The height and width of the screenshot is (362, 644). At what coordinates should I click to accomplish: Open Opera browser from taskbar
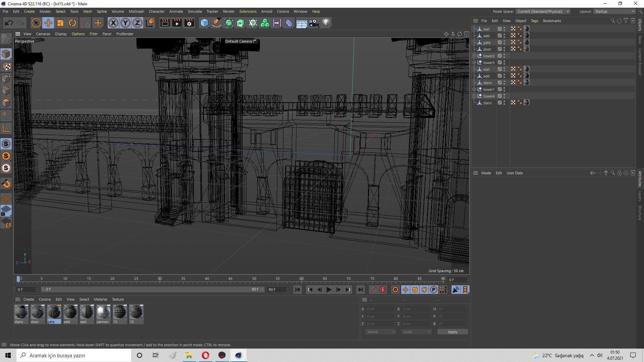(205, 355)
